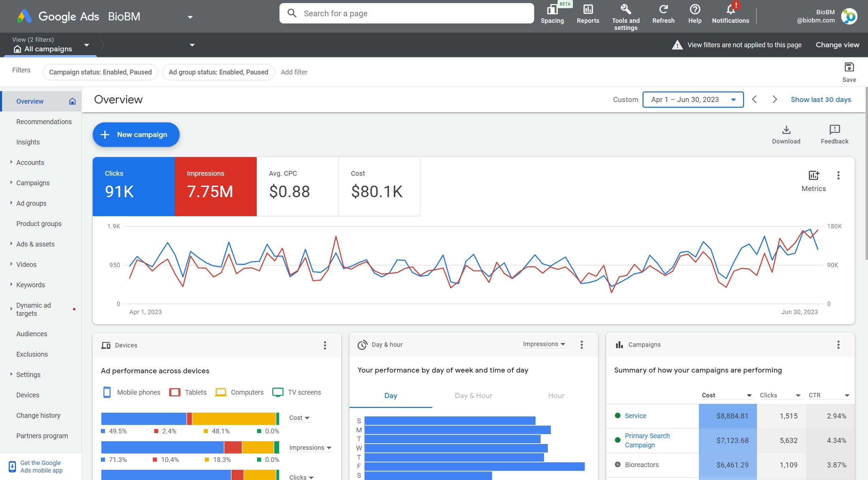Toggle the TV screens legend item
The height and width of the screenshot is (480, 868).
(x=297, y=392)
